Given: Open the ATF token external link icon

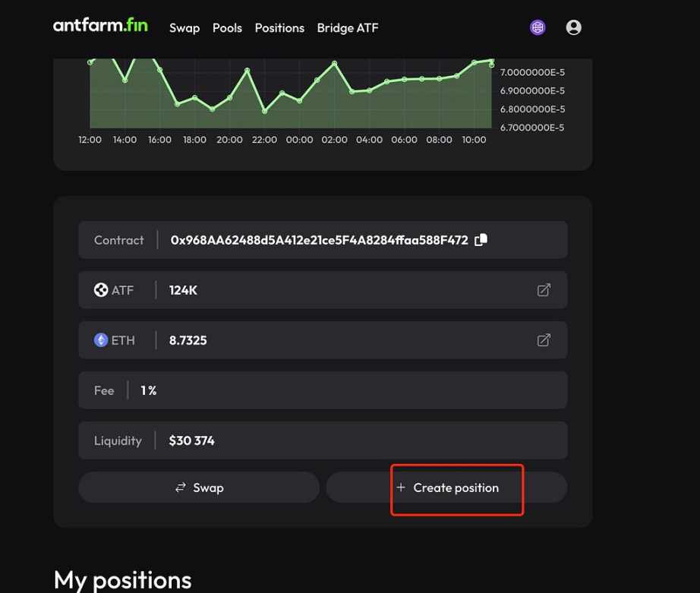Looking at the screenshot, I should 544,290.
